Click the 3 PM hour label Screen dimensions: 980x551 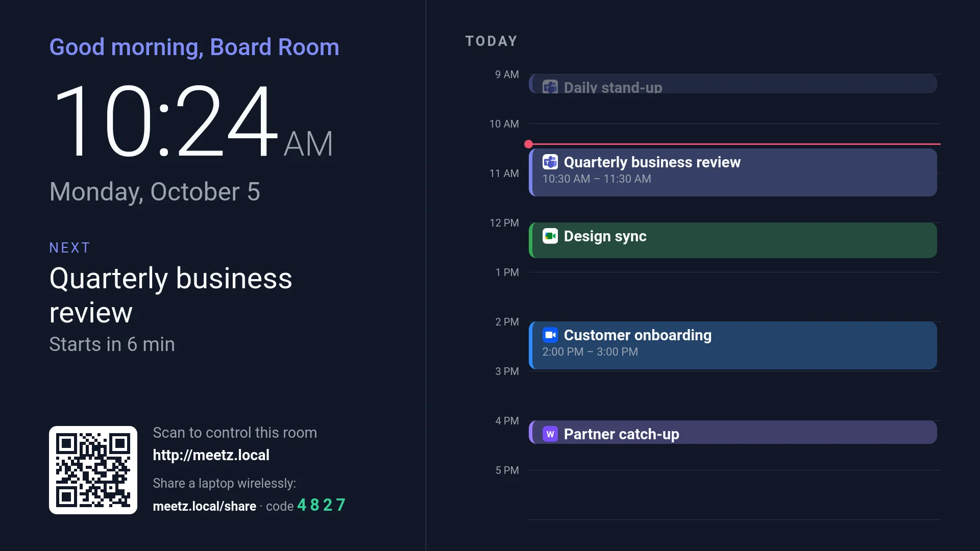tap(507, 371)
